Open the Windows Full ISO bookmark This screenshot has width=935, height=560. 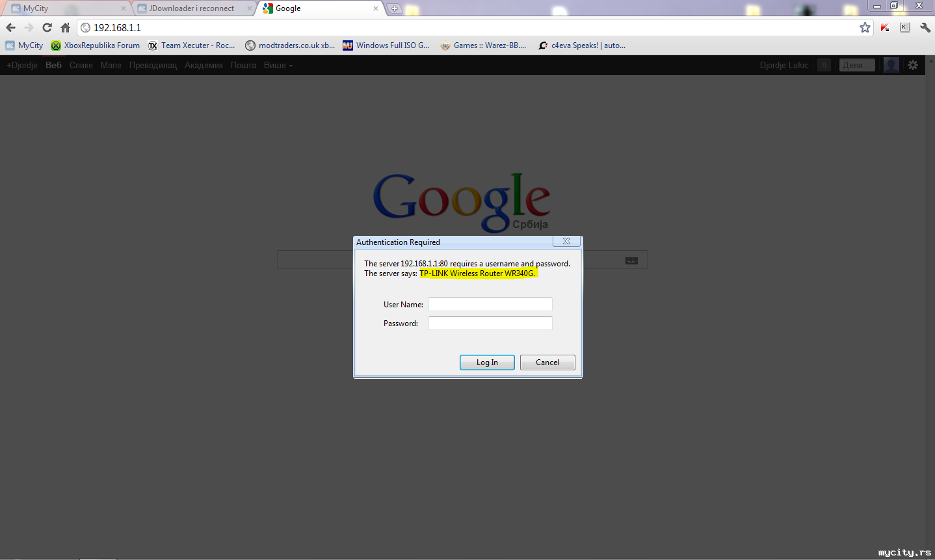coord(386,45)
